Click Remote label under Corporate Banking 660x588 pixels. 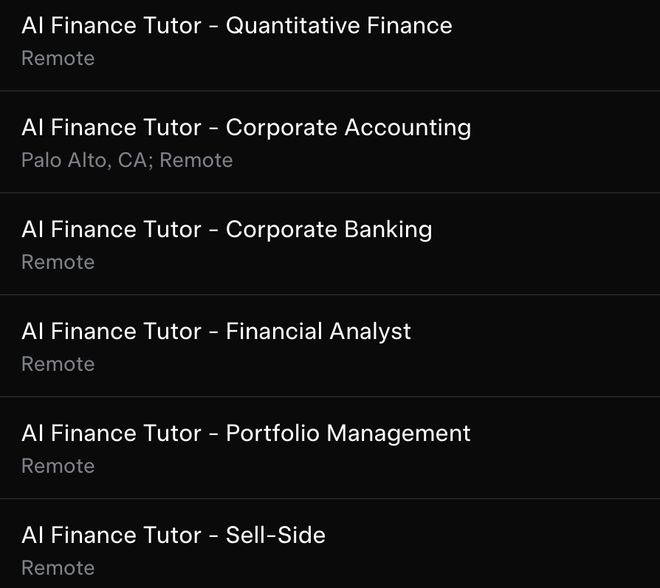(x=58, y=263)
